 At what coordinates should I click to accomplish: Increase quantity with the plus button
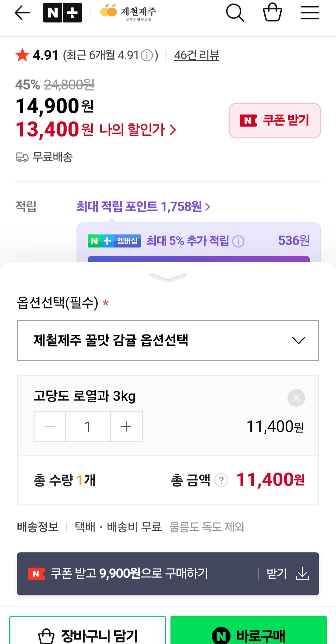(x=126, y=427)
